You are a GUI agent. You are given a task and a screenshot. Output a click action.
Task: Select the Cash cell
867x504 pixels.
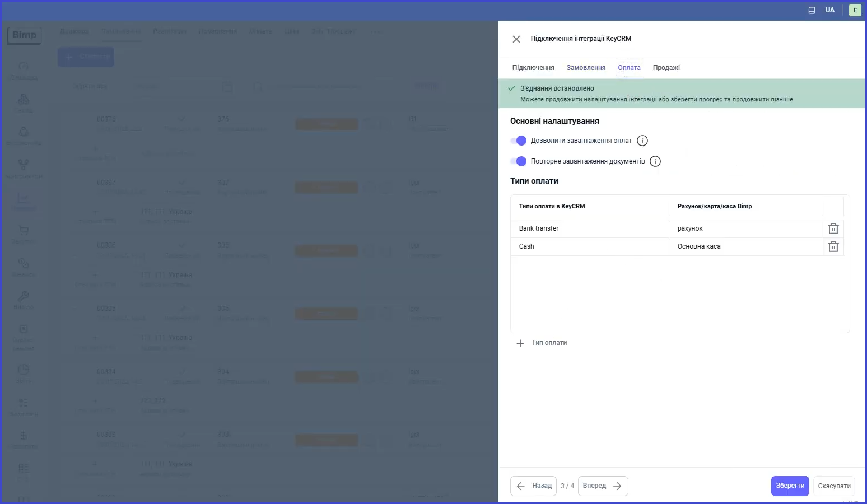pyautogui.click(x=590, y=246)
